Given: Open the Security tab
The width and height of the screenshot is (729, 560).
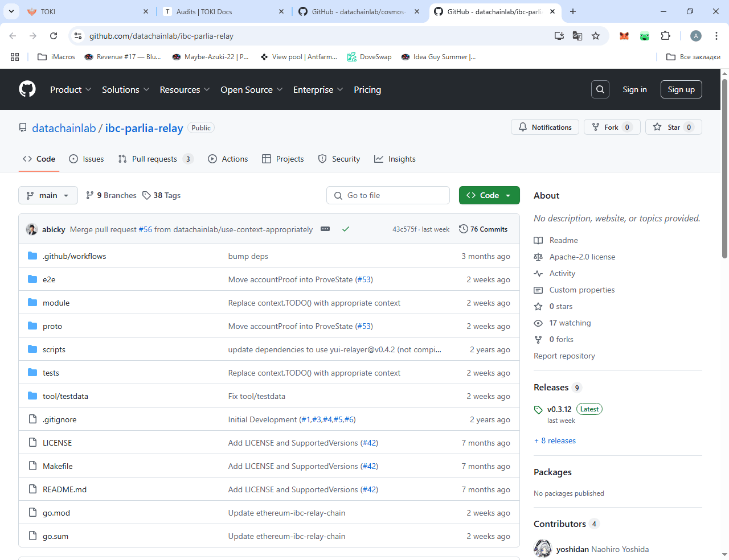Looking at the screenshot, I should [339, 159].
